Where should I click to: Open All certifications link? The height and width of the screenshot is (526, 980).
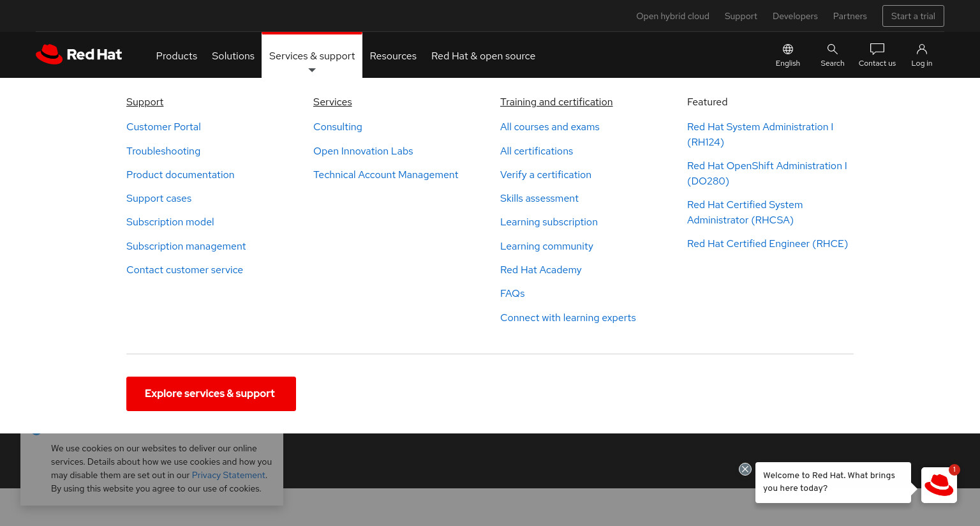pos(537,151)
